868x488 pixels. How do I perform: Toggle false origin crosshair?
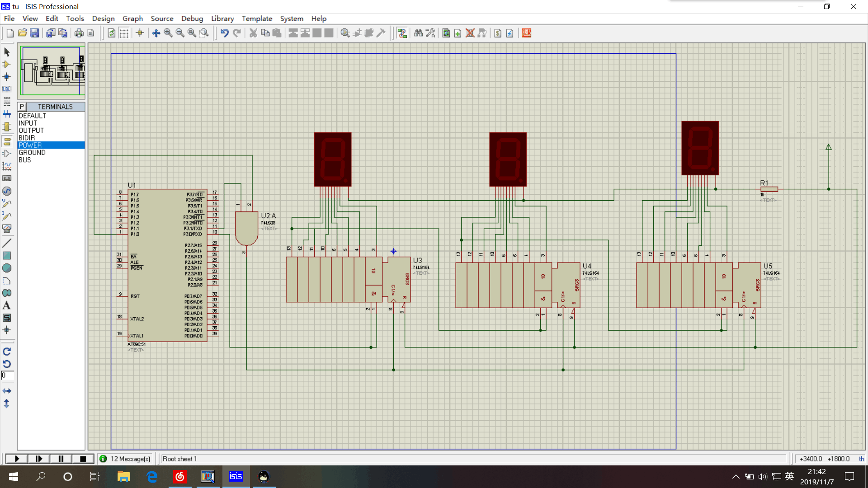pyautogui.click(x=140, y=33)
